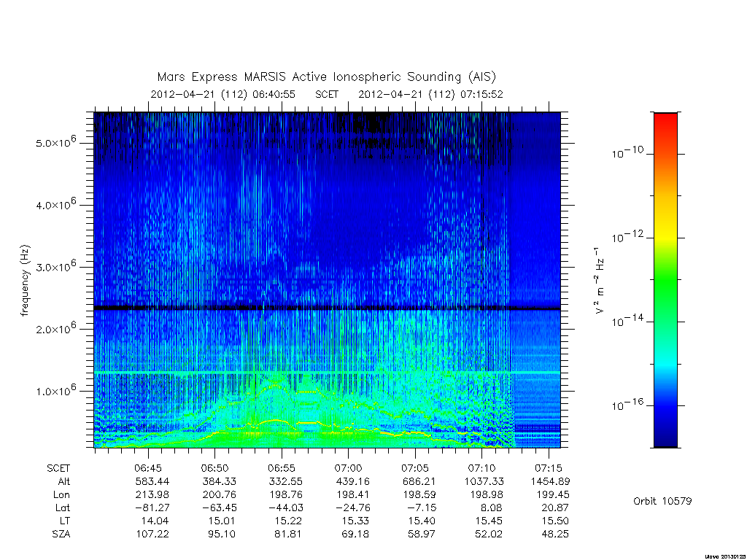This screenshot has height=560, width=747.
Task: Click the SCET label between the timestamps
Action: coord(327,94)
